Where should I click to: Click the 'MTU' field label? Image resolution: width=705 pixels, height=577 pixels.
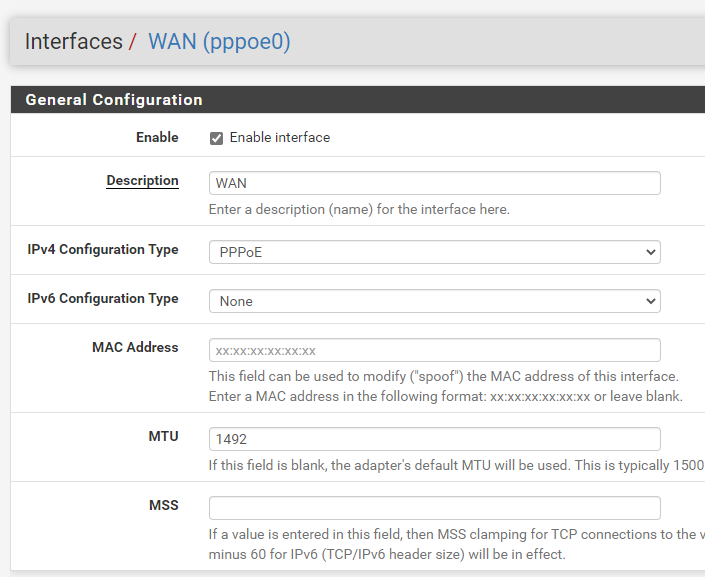163,436
